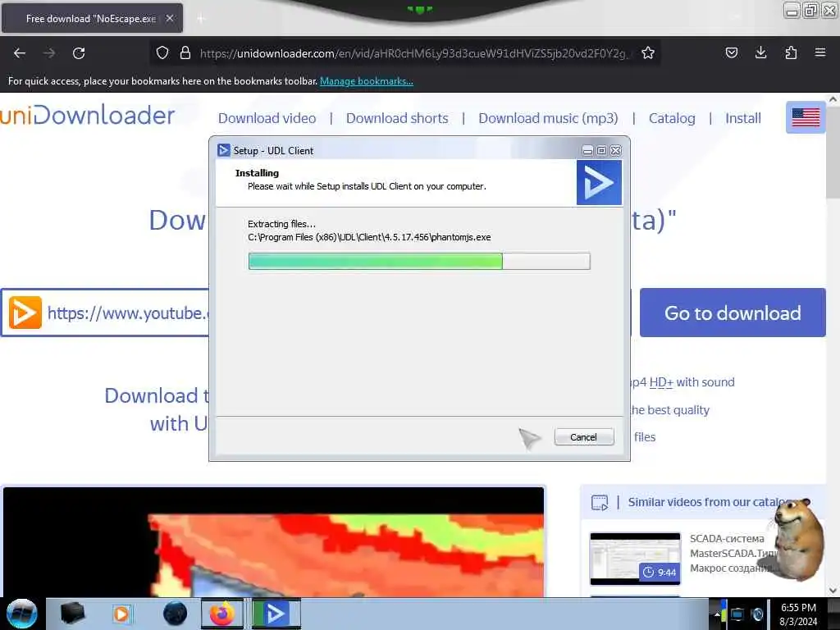The image size is (840, 630).
Task: Open the Download shorts menu item
Action: coord(397,118)
